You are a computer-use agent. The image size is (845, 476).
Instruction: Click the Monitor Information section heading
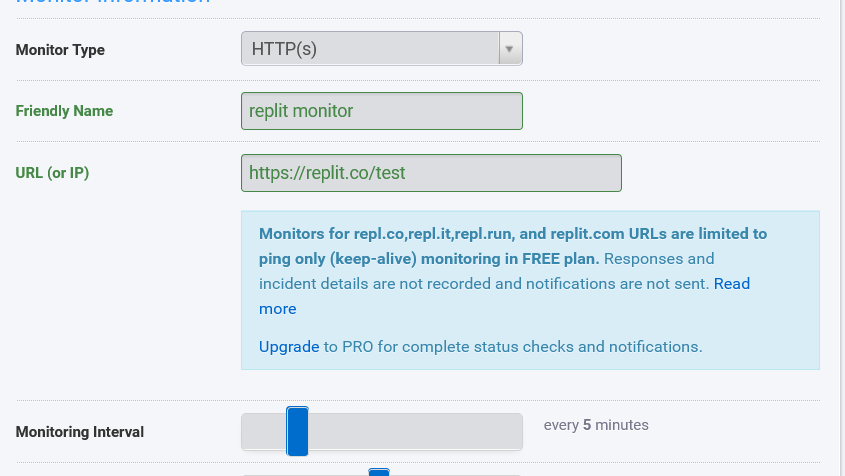[113, 3]
